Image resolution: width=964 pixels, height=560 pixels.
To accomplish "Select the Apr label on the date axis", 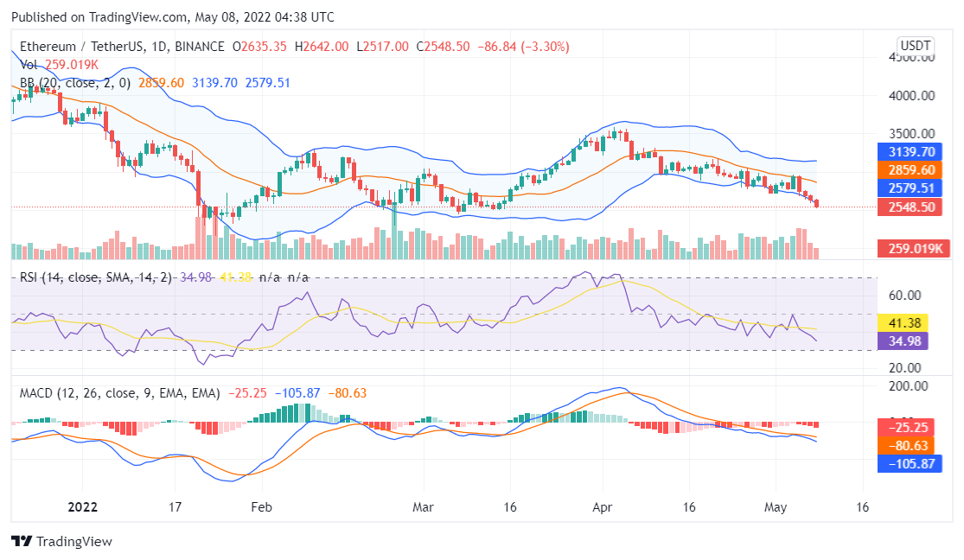I will [601, 507].
